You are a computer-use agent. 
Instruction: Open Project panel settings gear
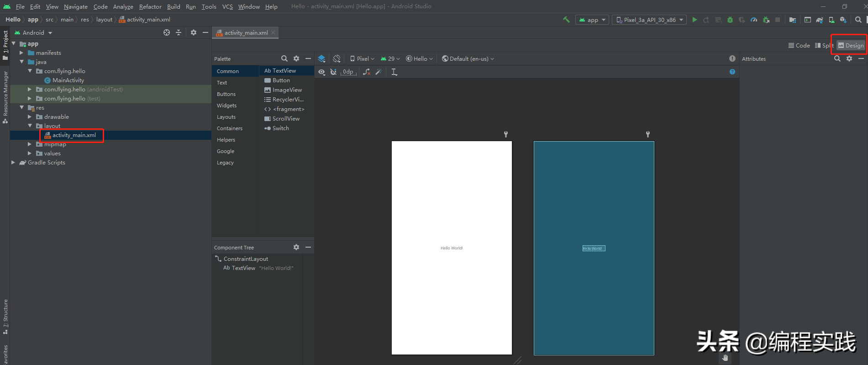click(194, 32)
